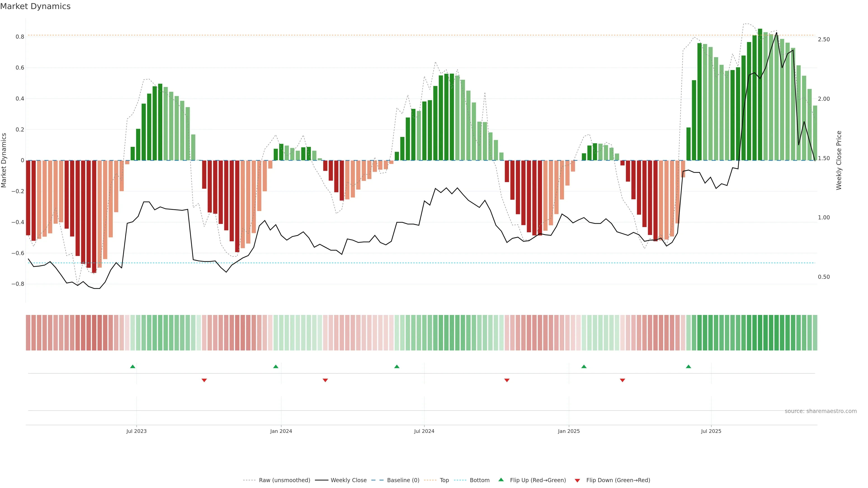Click the Weekly Close Price axis title
The height and width of the screenshot is (488, 868).
839,160
